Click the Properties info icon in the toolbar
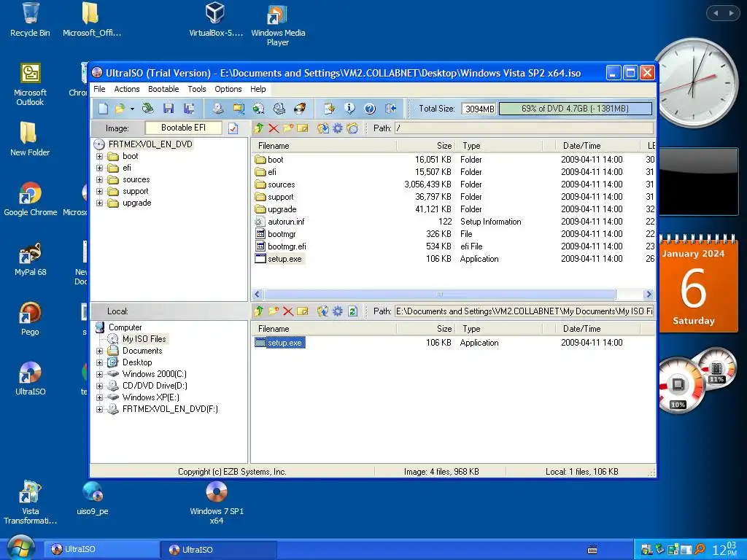 349,109
